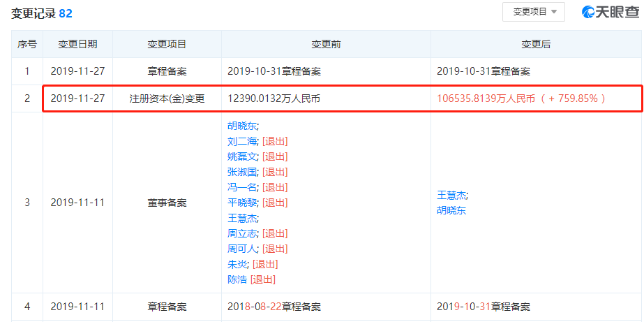The height and width of the screenshot is (322, 644).
Task: Click the 变更记录 82 section title
Action: pyautogui.click(x=41, y=13)
